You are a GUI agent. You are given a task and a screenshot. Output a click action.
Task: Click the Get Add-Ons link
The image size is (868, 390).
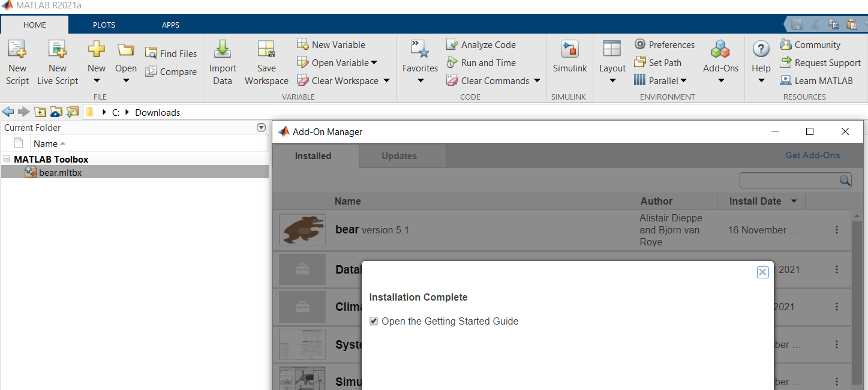pyautogui.click(x=812, y=155)
